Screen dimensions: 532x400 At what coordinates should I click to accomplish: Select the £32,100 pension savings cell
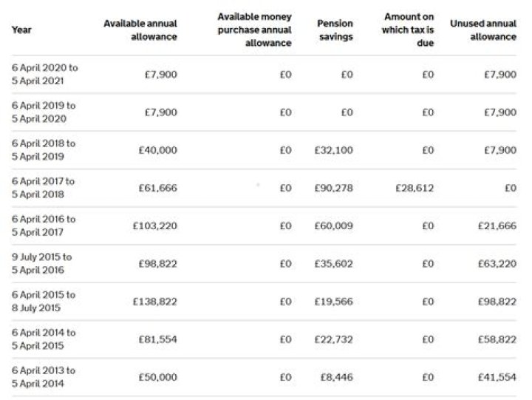(333, 150)
